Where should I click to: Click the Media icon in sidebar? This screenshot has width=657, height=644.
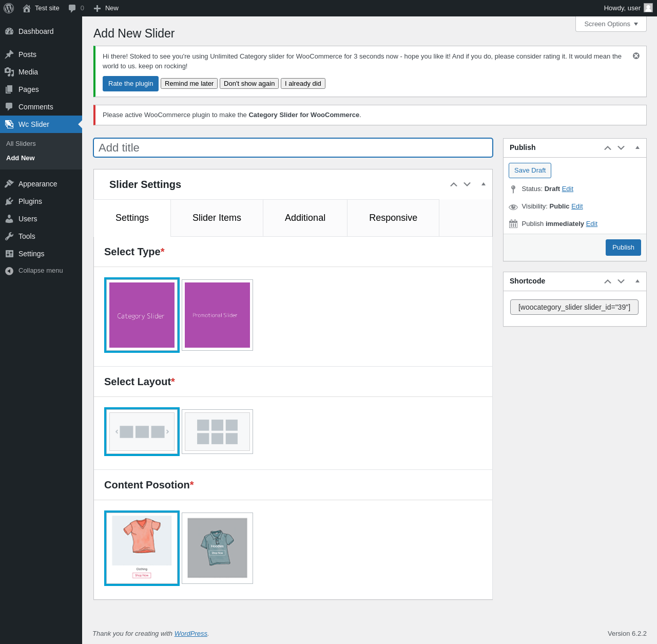click(9, 72)
